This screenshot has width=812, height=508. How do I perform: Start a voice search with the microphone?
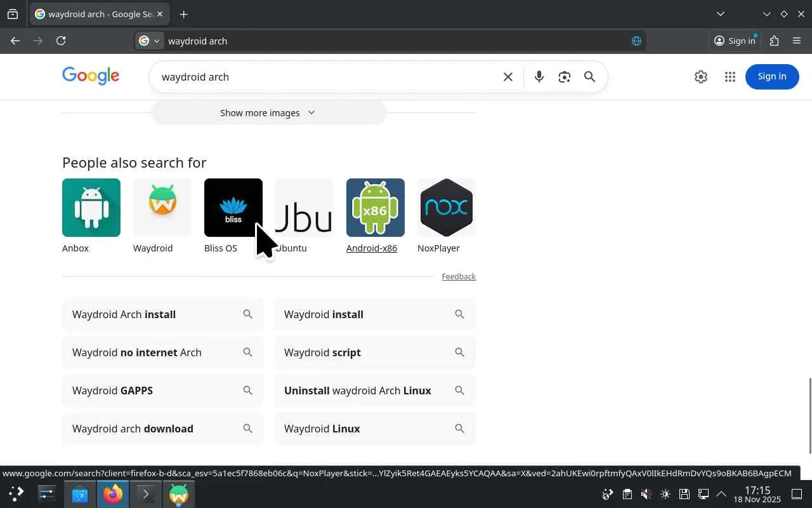(x=539, y=77)
